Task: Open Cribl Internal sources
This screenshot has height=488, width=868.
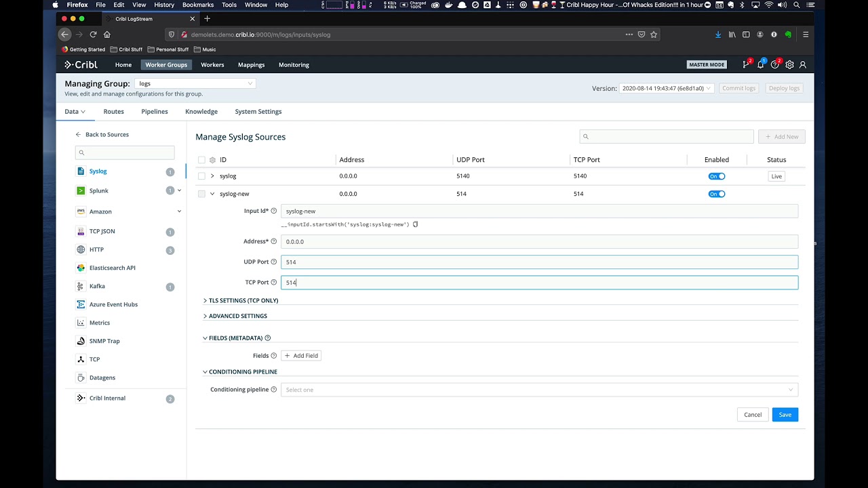Action: pyautogui.click(x=107, y=399)
